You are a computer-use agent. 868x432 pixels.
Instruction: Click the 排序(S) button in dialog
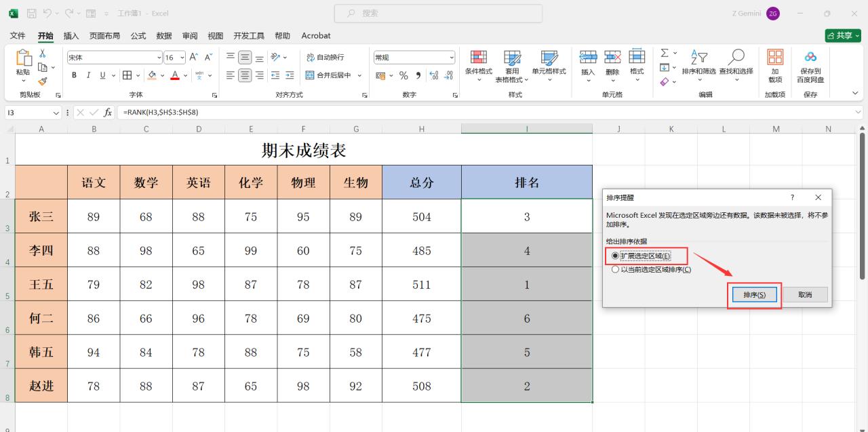pos(755,295)
